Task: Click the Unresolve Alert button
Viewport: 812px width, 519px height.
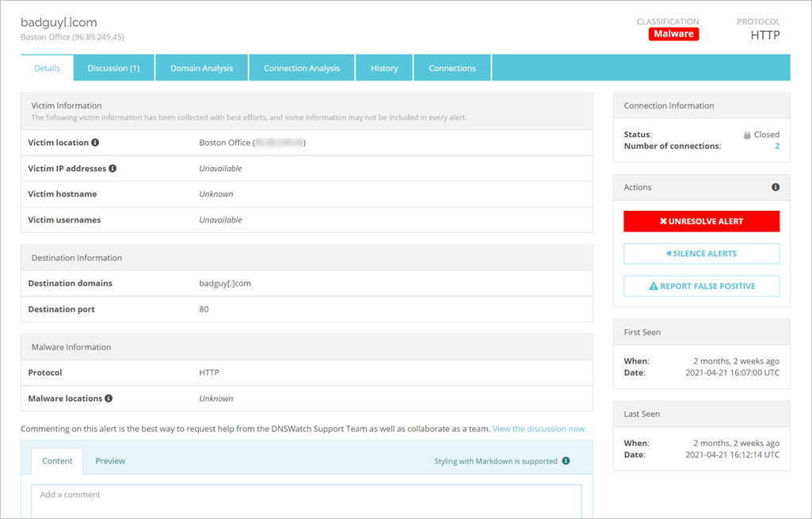Action: [701, 221]
